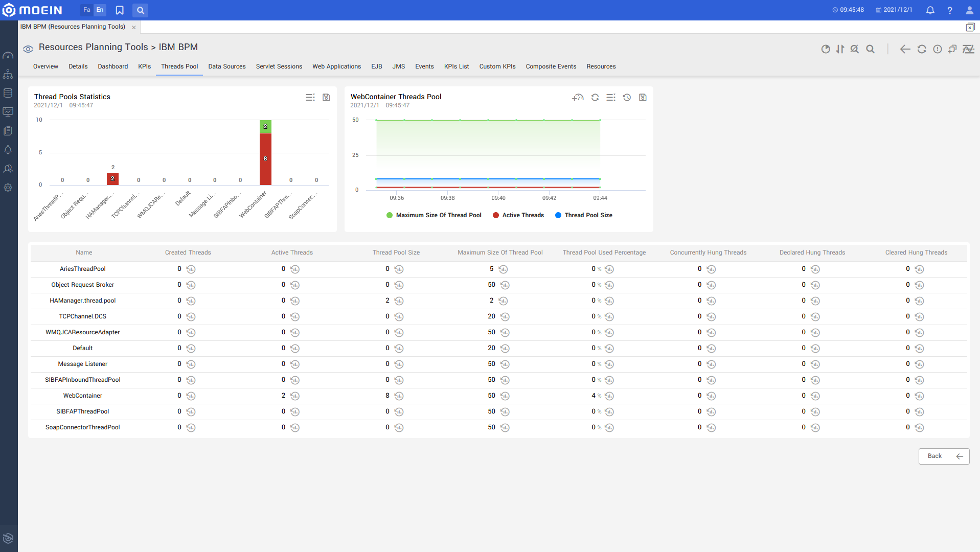This screenshot has height=552, width=980.
Task: Open the Events tab
Action: 424,66
